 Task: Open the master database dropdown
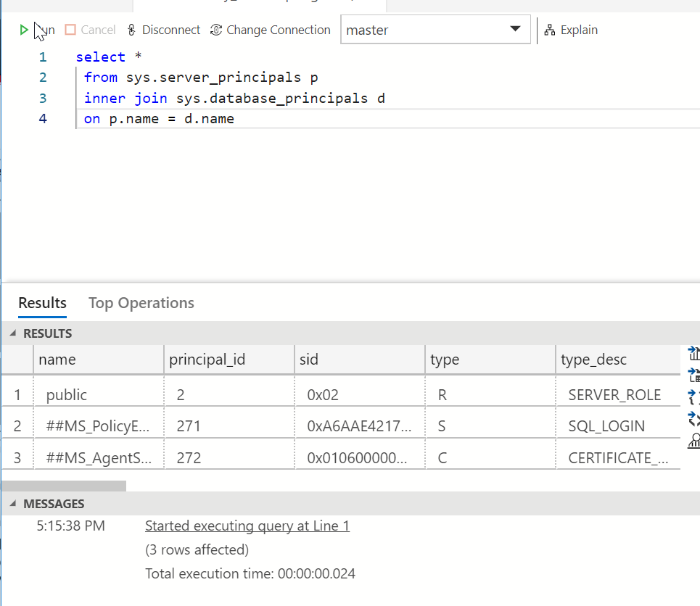(515, 30)
